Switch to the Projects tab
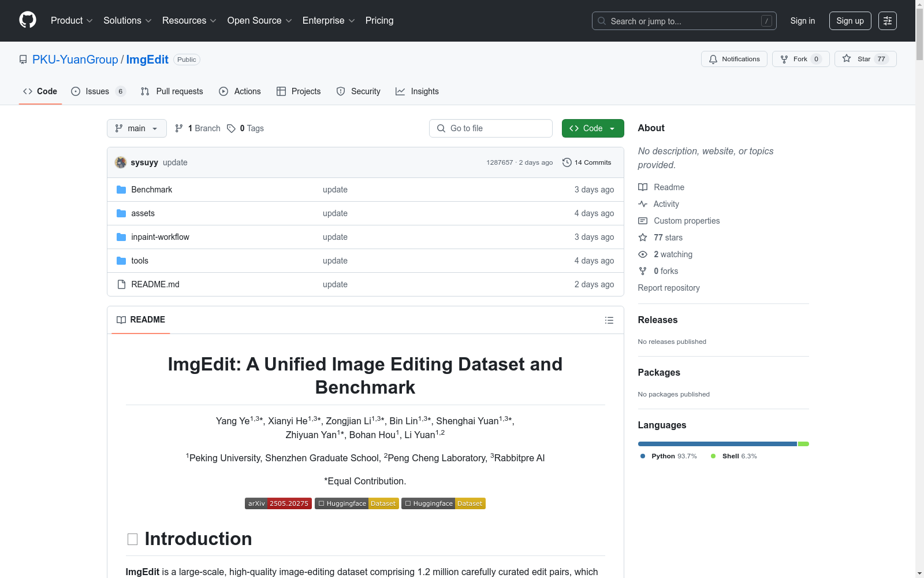 [x=299, y=91]
